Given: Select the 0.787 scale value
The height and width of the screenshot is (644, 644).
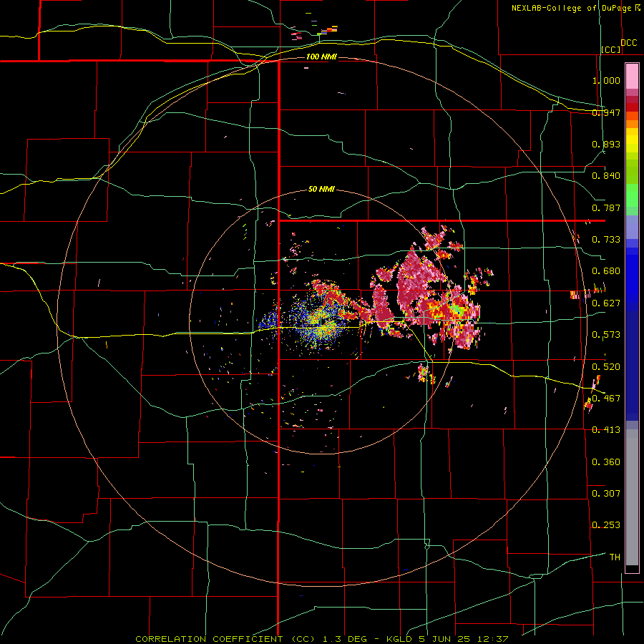Looking at the screenshot, I should tap(606, 208).
